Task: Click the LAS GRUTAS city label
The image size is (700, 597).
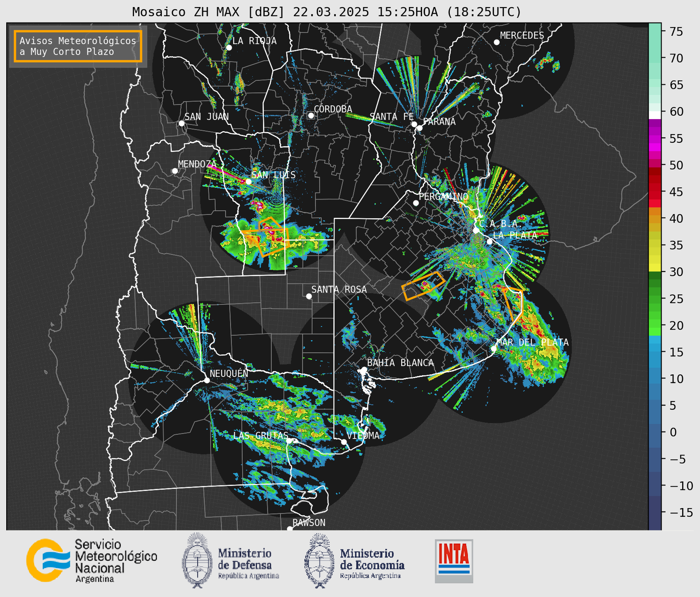Action: click(261, 436)
